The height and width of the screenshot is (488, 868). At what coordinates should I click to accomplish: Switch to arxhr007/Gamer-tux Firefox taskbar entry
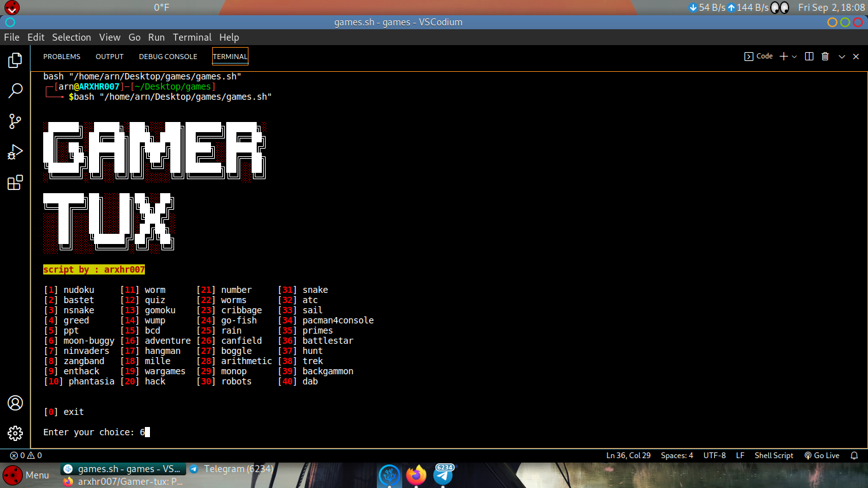point(123,482)
